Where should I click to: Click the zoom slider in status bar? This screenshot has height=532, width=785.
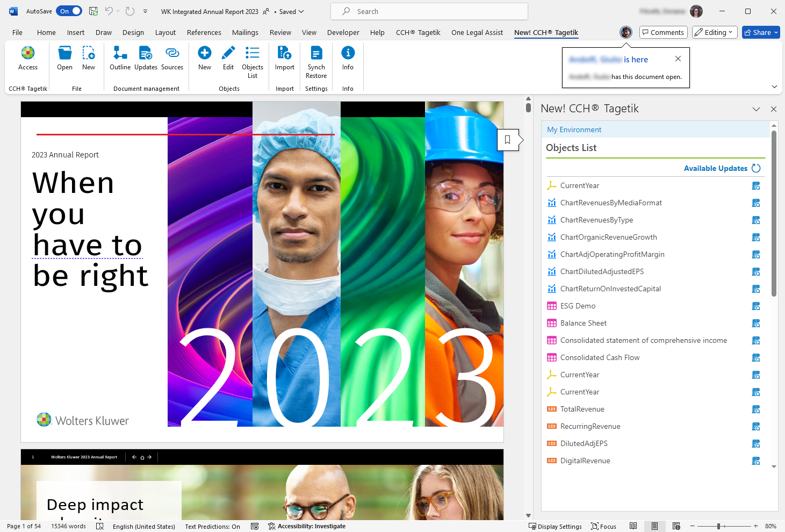[x=718, y=526]
